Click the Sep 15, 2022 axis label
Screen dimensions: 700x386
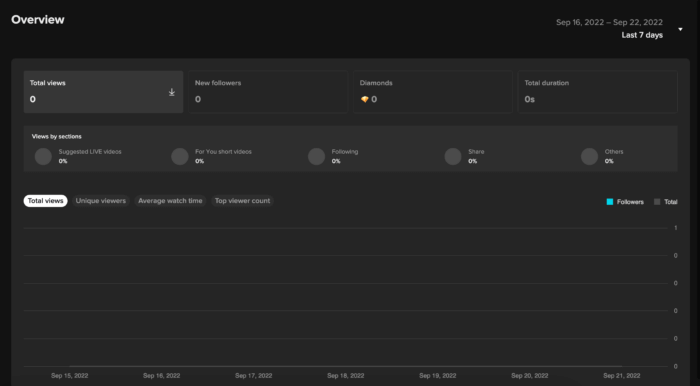click(x=70, y=376)
